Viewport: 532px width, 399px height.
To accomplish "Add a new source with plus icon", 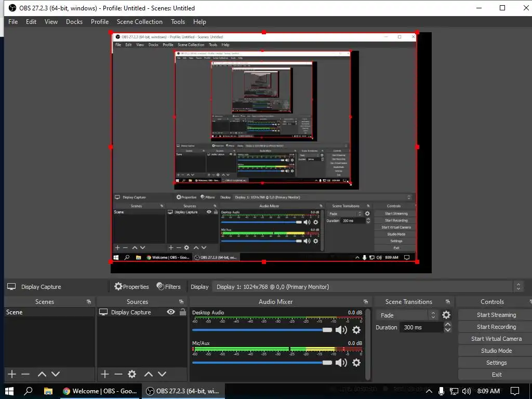I will (105, 374).
